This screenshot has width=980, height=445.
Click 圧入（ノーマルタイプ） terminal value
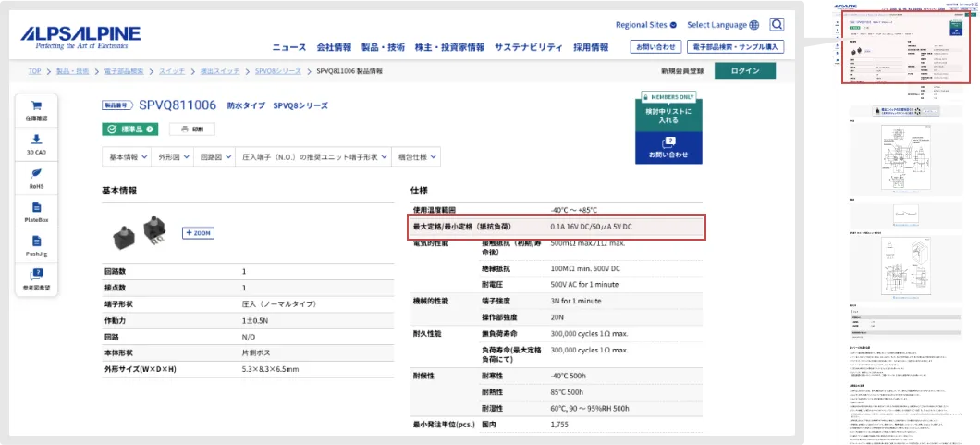click(279, 304)
